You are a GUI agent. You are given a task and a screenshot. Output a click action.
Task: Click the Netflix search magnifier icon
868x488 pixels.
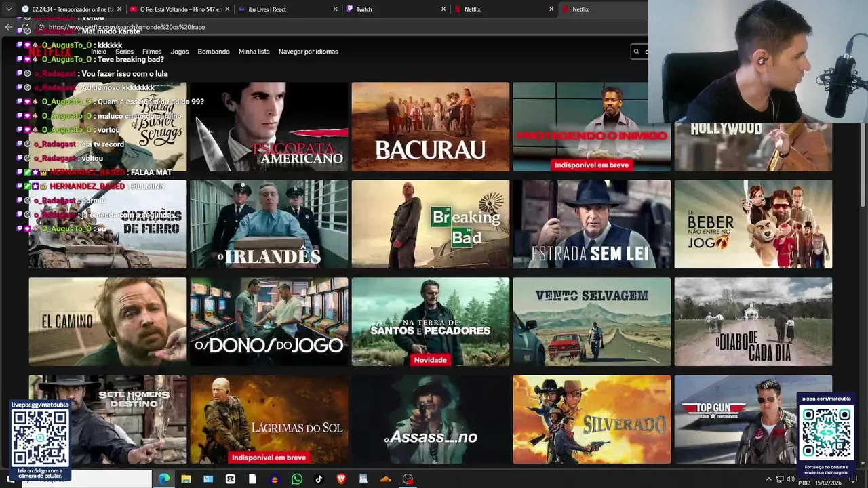point(636,52)
